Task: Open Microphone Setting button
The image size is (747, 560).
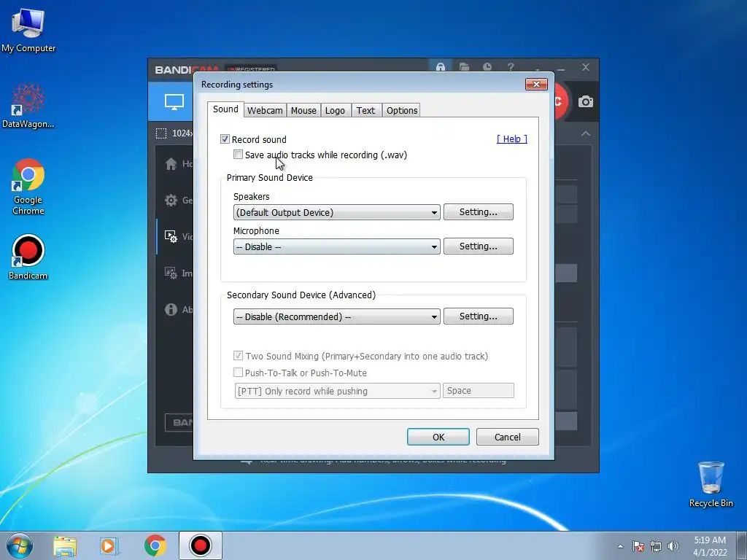Action: (479, 246)
